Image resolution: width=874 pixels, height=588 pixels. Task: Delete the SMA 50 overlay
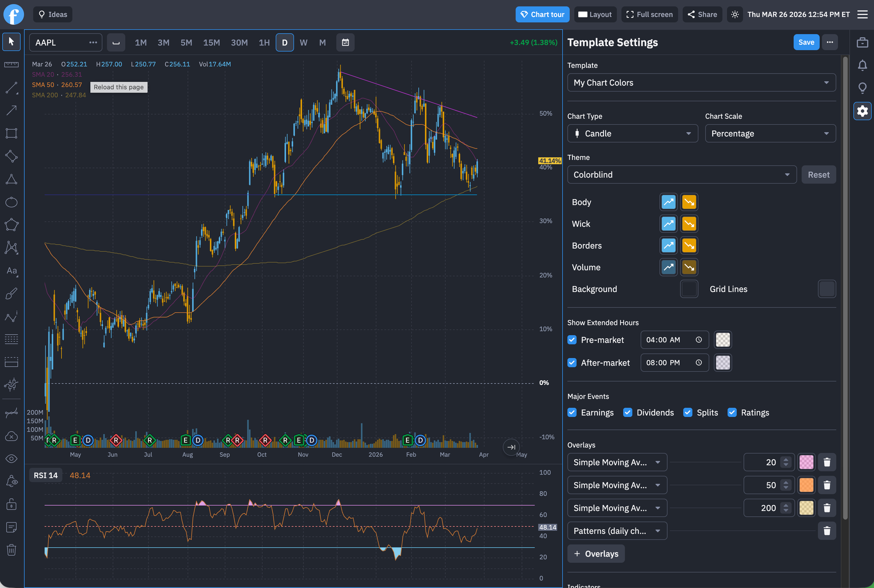(827, 485)
